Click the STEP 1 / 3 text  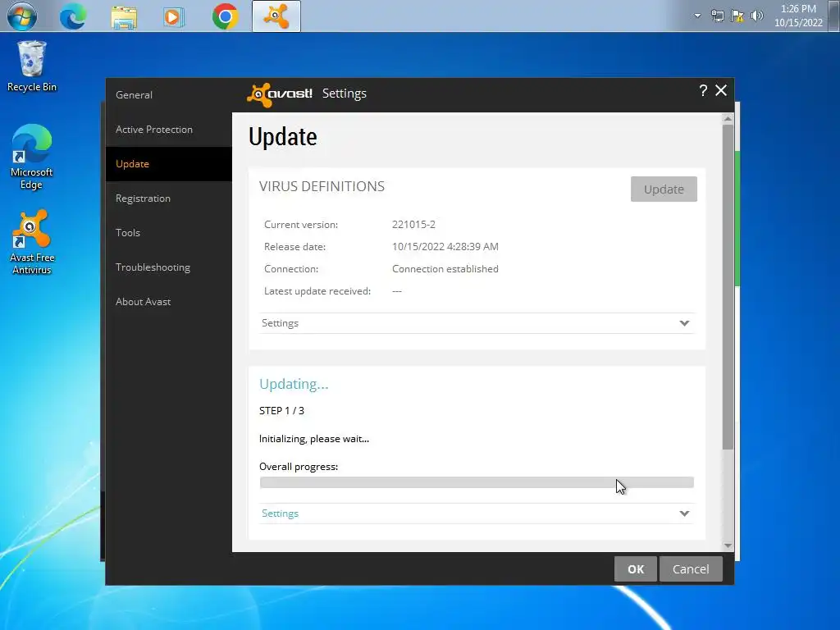click(x=282, y=411)
